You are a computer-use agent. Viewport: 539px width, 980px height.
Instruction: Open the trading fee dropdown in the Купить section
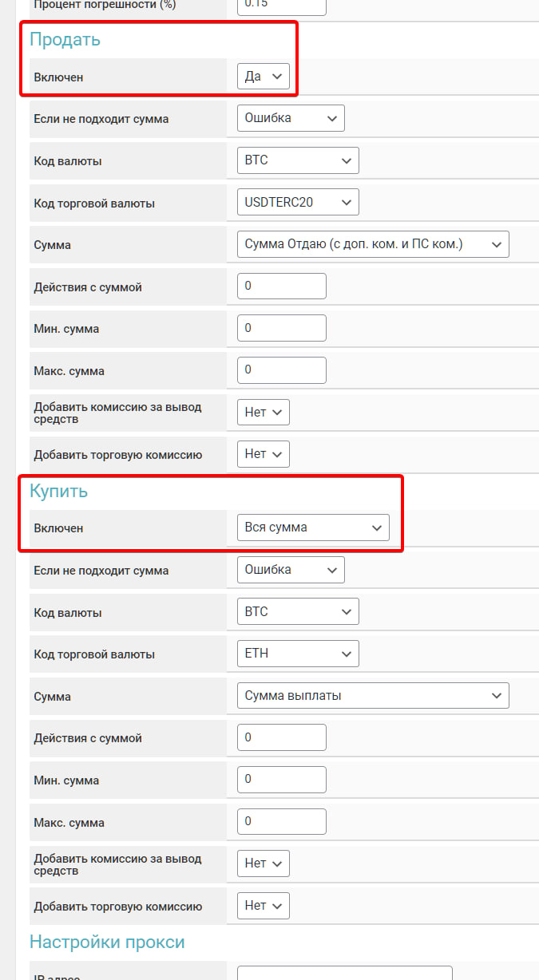click(263, 906)
